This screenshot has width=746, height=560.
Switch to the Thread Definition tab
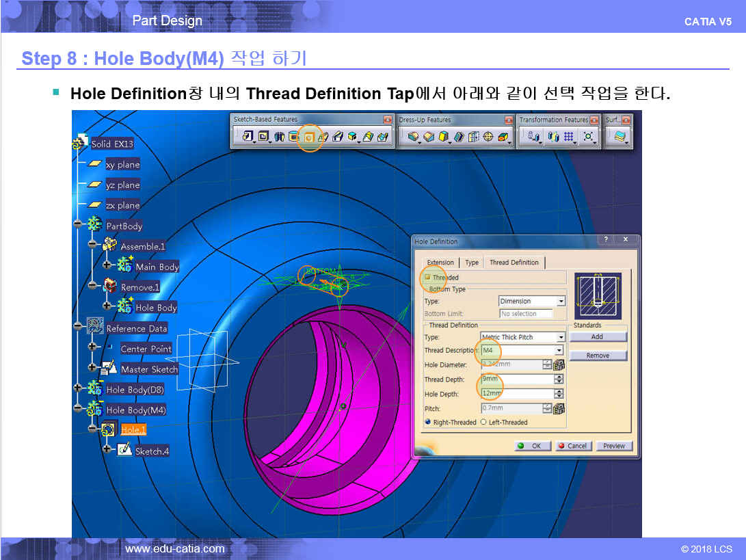pos(514,262)
